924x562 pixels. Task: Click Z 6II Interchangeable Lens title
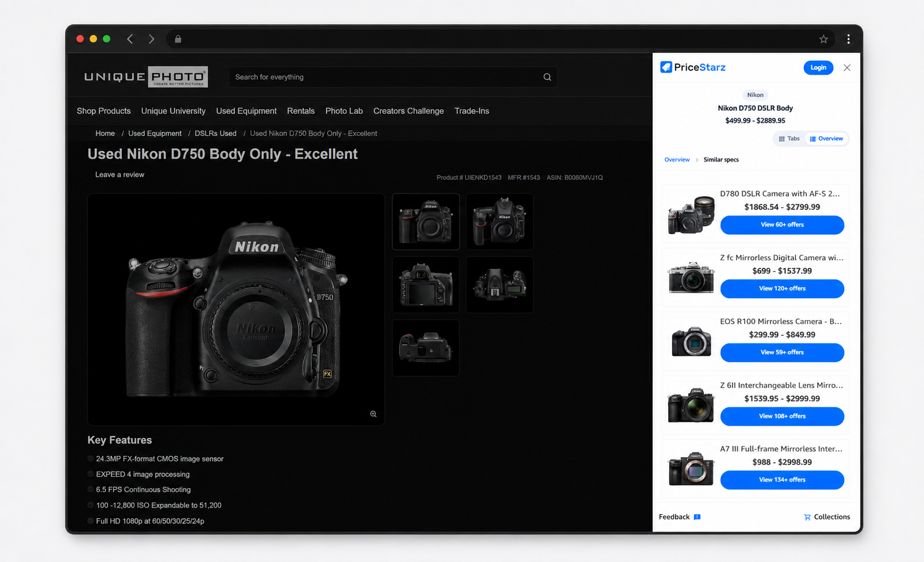781,385
